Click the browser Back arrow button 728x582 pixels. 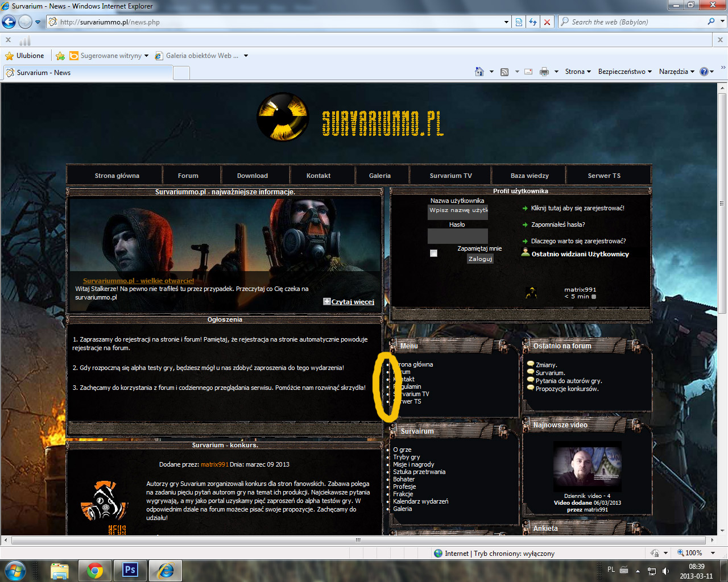[x=9, y=22]
